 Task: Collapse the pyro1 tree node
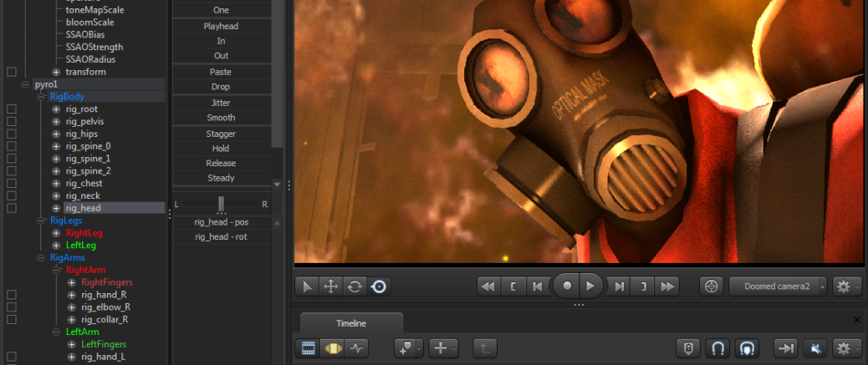pyautogui.click(x=25, y=84)
